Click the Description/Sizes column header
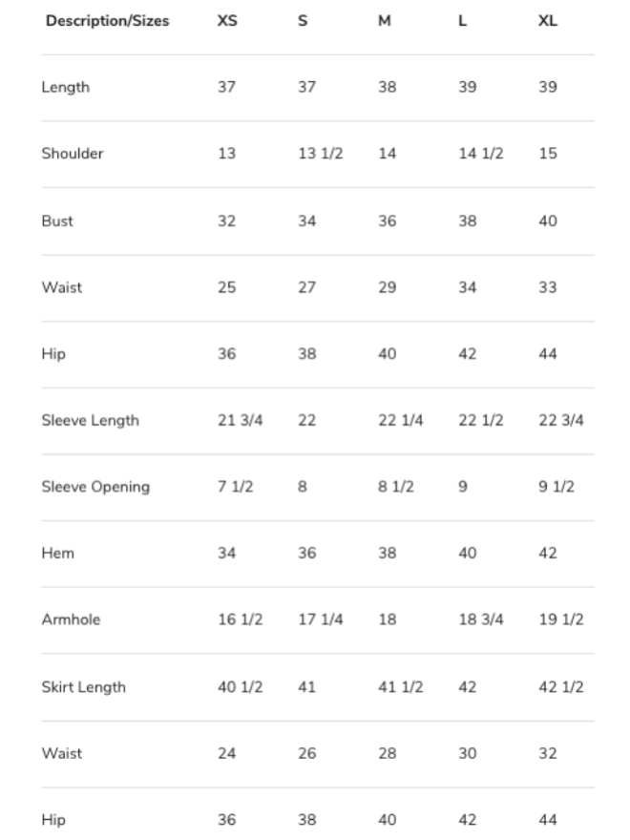The image size is (630, 840). (x=107, y=21)
